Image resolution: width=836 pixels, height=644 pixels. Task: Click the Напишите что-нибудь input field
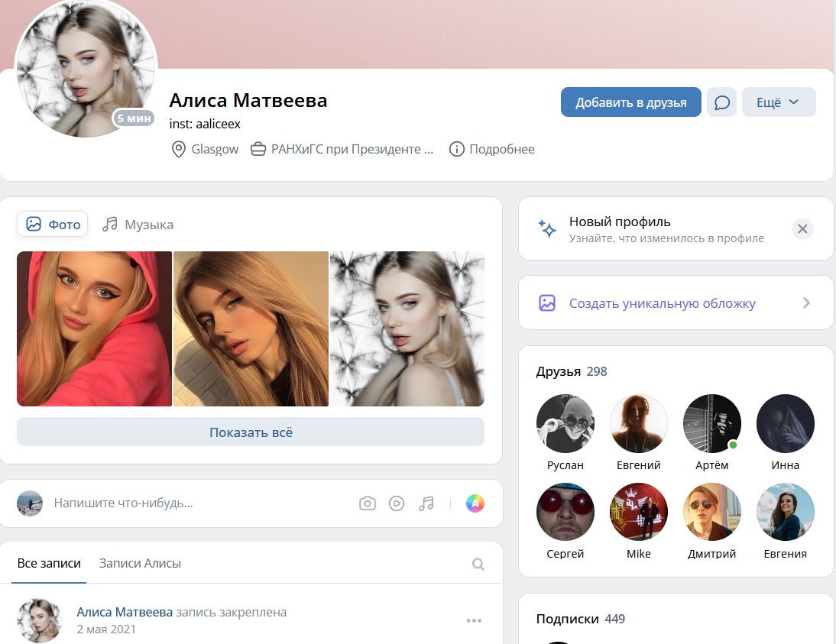coord(123,503)
